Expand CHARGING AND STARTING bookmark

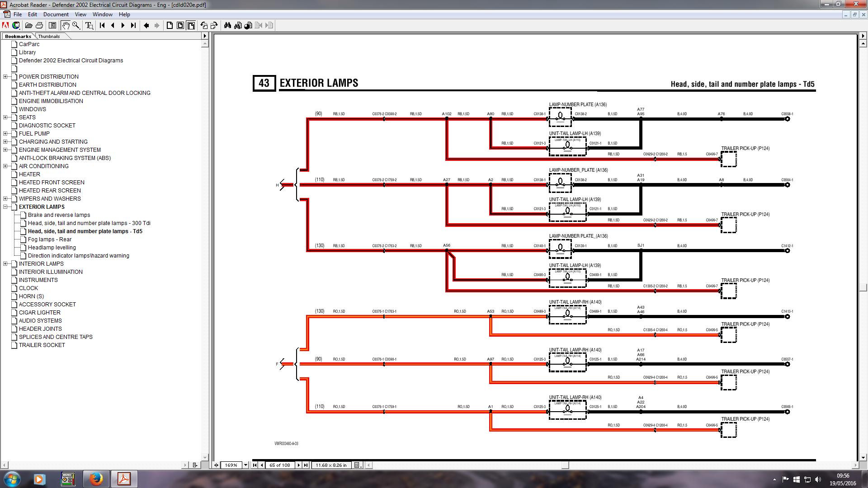[x=5, y=142]
